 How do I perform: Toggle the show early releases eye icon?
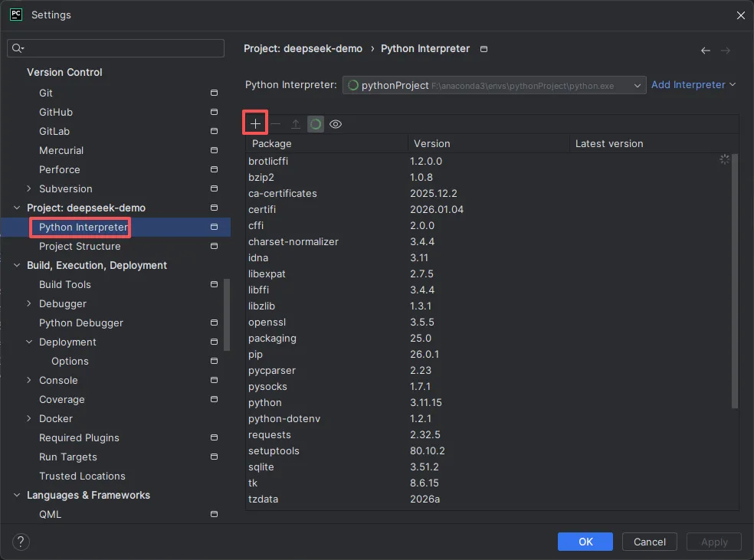coord(336,124)
